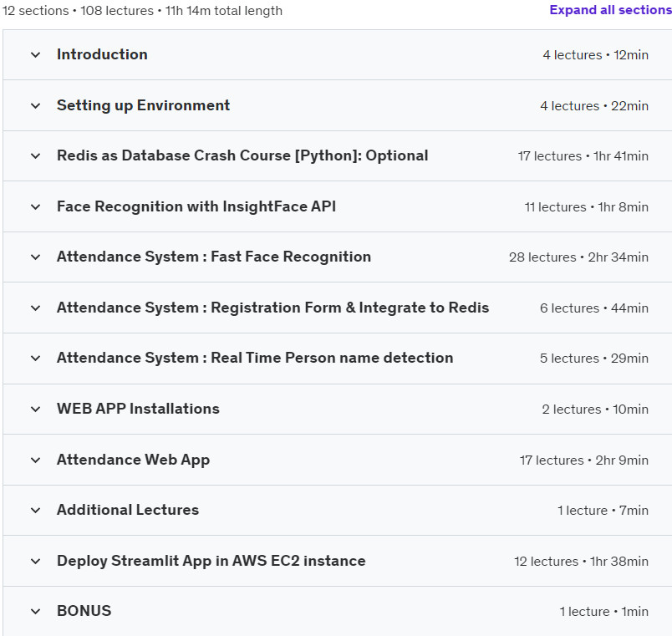This screenshot has width=672, height=636.
Task: Click the '28 lectures • 2hr 34min' text
Action: [x=578, y=257]
